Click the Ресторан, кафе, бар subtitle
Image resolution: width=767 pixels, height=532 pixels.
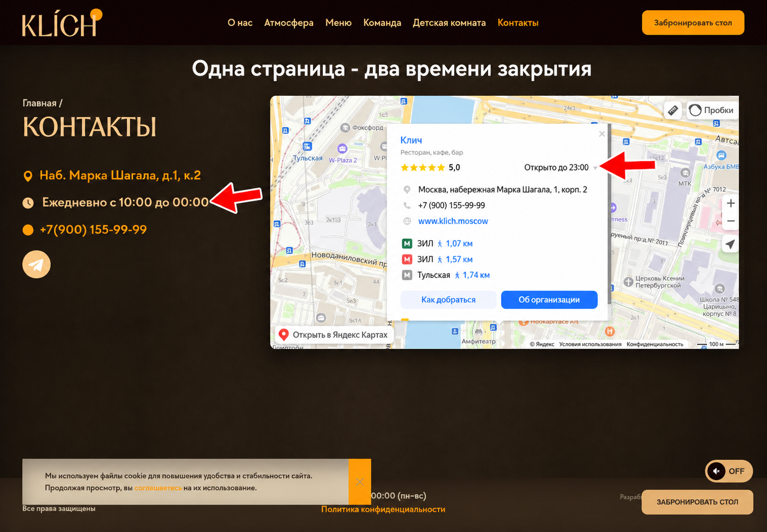coord(432,153)
